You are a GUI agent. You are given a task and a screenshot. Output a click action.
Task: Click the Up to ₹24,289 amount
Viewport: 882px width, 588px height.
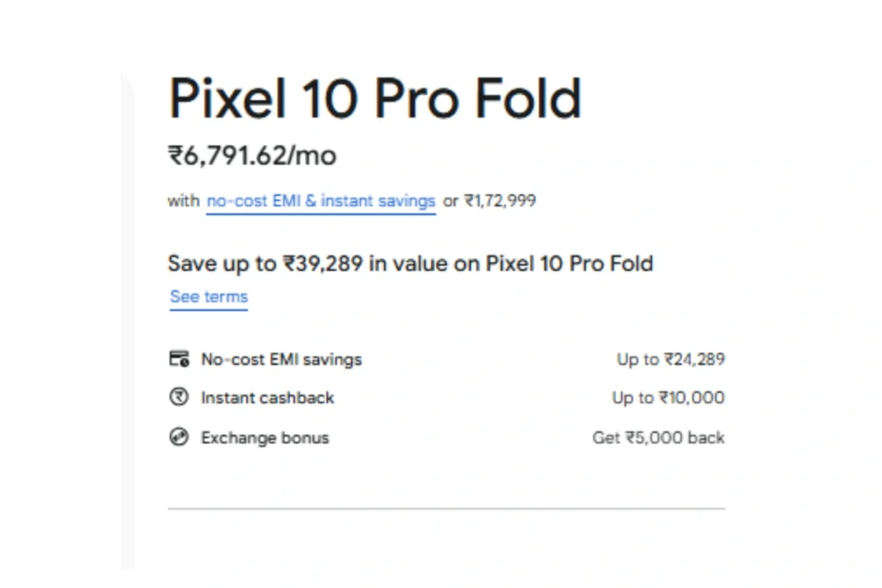click(x=670, y=360)
